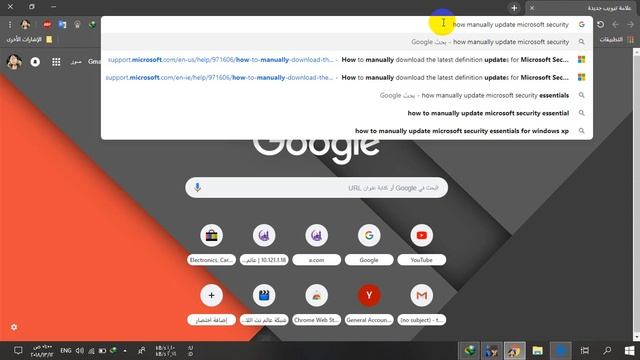Close the new tab page tab
640x360 pixels.
pyautogui.click(x=532, y=8)
